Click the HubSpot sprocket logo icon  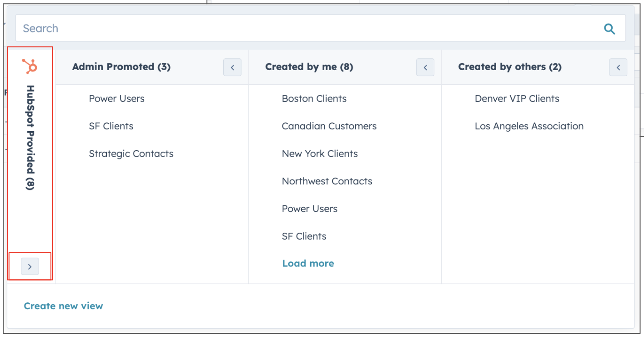(x=30, y=66)
